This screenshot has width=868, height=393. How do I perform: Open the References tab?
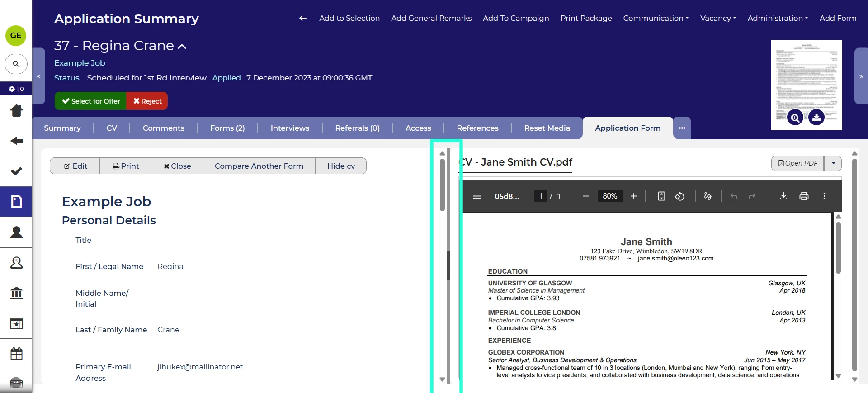coord(477,128)
